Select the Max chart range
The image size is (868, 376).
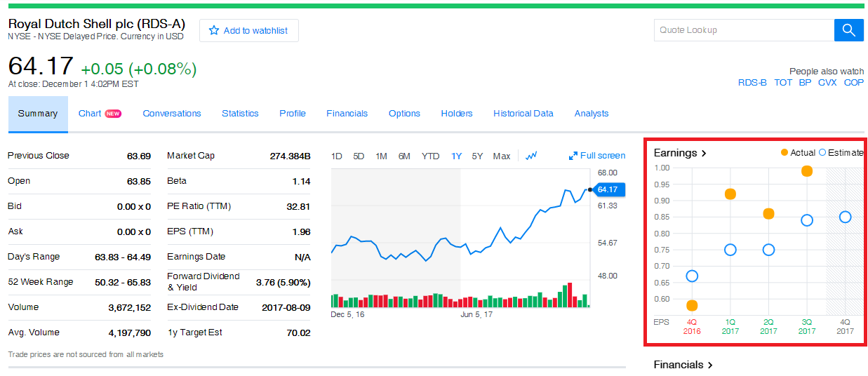point(502,156)
